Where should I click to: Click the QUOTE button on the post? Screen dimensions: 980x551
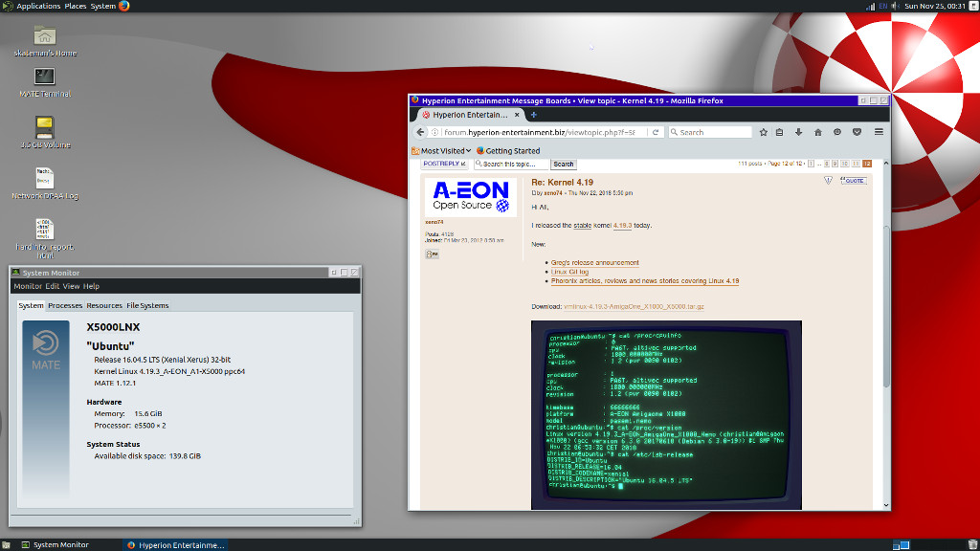(854, 181)
